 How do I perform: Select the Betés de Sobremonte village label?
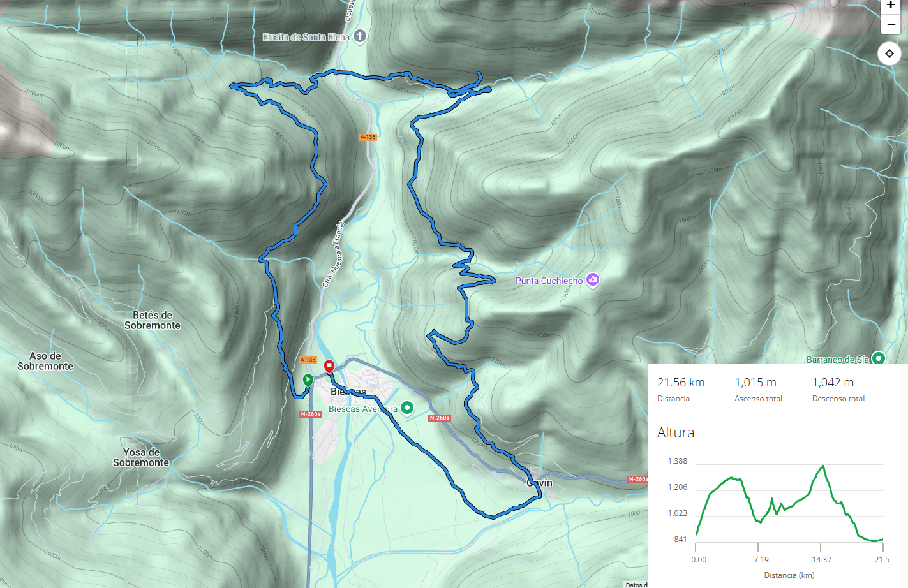[153, 320]
